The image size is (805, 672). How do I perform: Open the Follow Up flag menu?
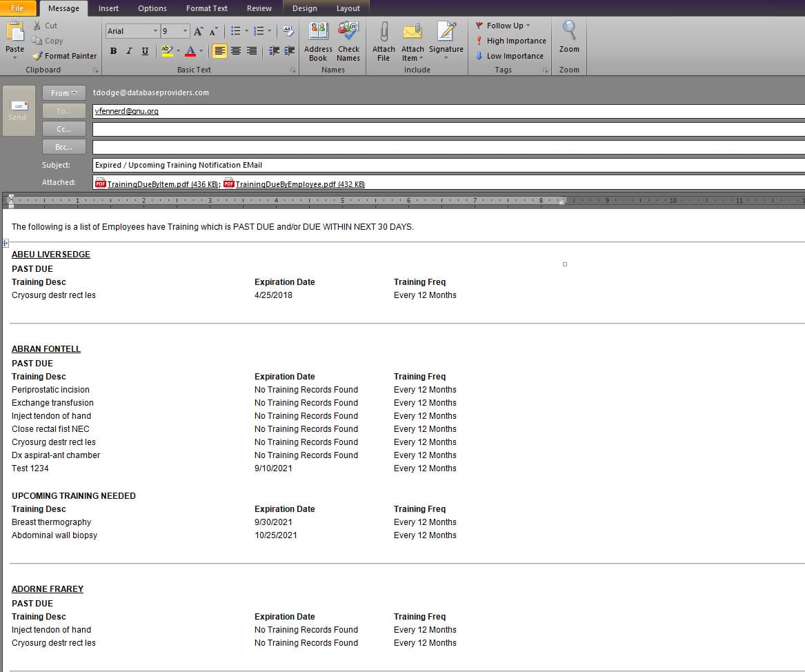pos(503,26)
